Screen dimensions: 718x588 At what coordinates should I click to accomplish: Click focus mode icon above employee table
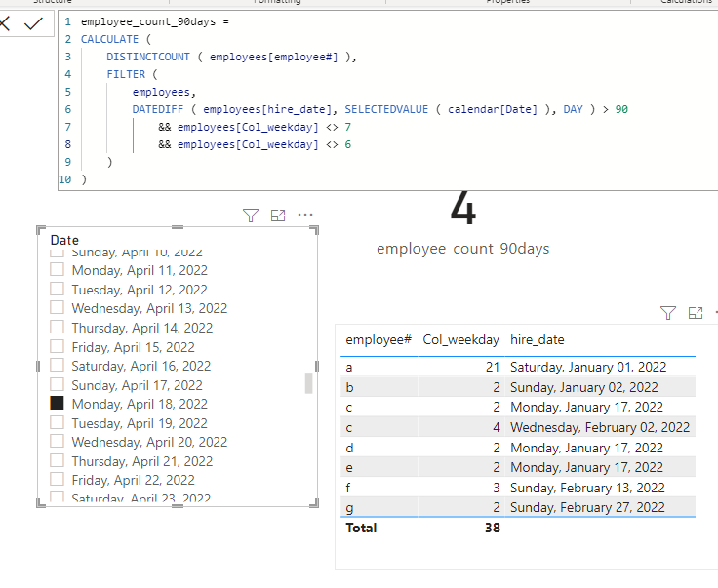[x=696, y=313]
